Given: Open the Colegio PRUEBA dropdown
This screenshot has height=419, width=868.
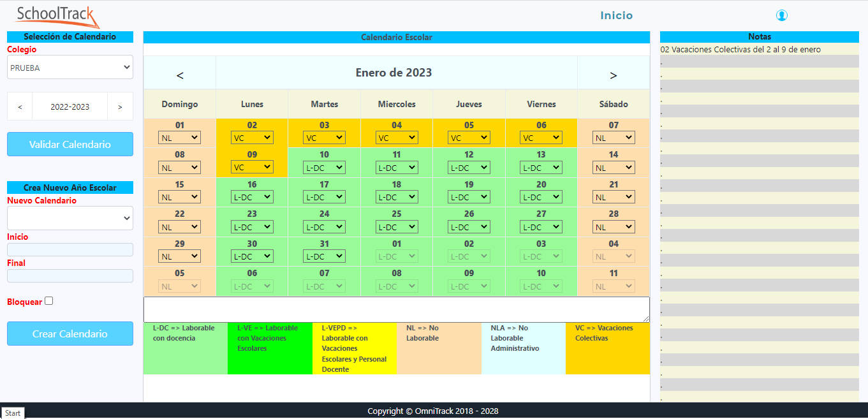Looking at the screenshot, I should pos(70,67).
